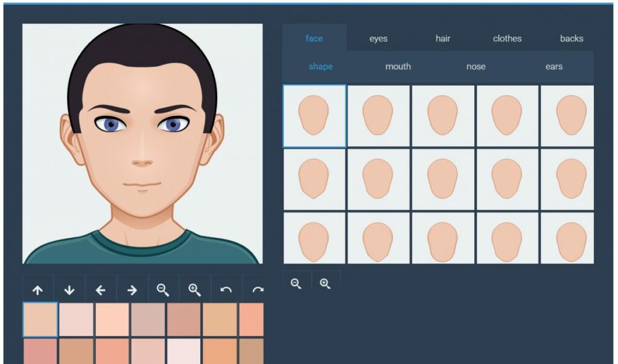Open the backs tab
Screen dimensions: 618x364
click(571, 38)
